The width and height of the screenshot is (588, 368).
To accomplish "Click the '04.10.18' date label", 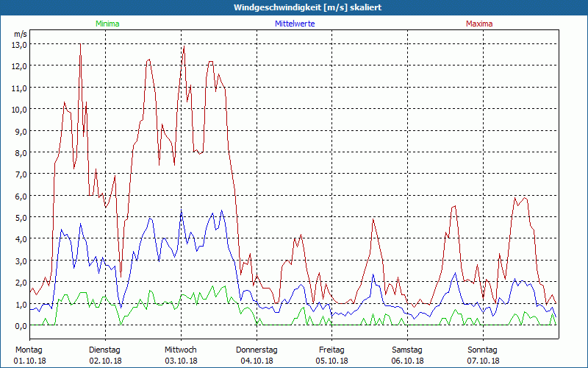I will (257, 361).
